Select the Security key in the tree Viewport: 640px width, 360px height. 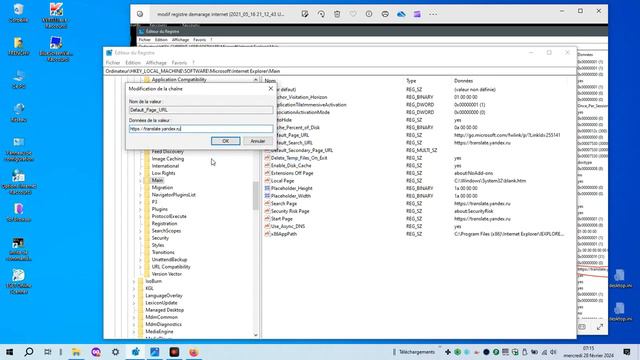160,238
